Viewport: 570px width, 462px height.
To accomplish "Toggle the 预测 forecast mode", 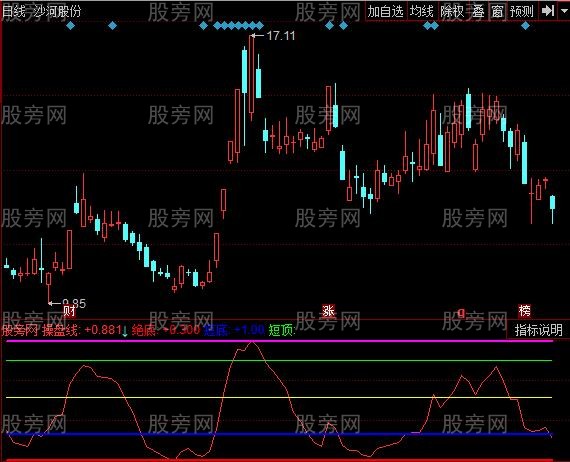I will point(522,11).
